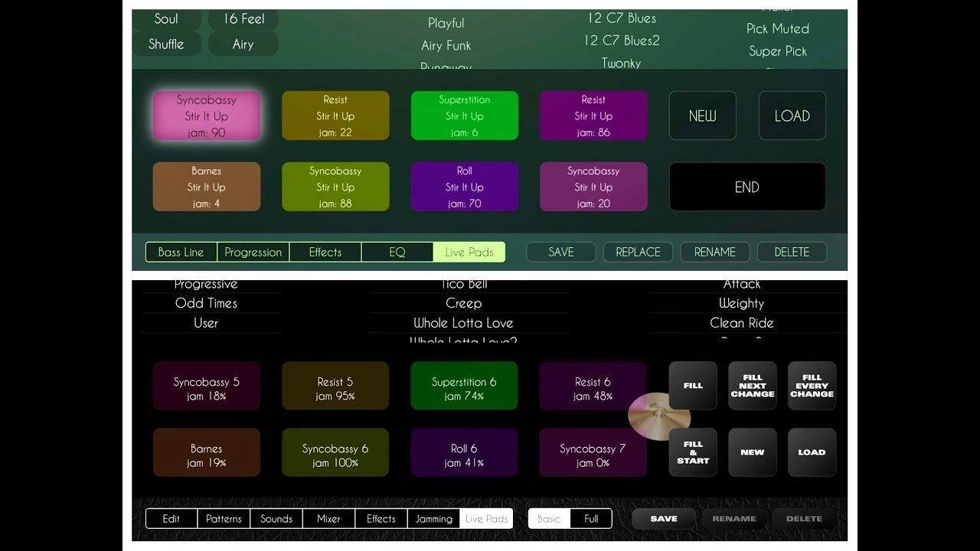Open the bass Effects tab
Screen dimensions: 980x551
click(x=325, y=252)
